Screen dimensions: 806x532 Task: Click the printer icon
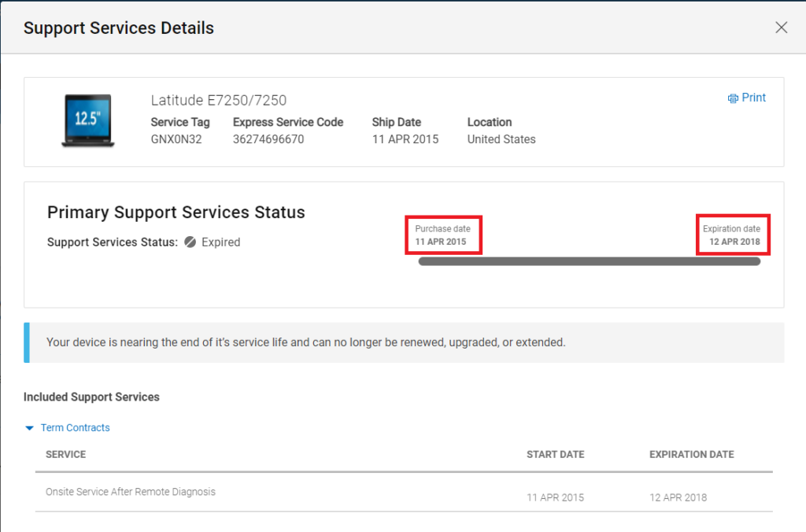click(733, 98)
